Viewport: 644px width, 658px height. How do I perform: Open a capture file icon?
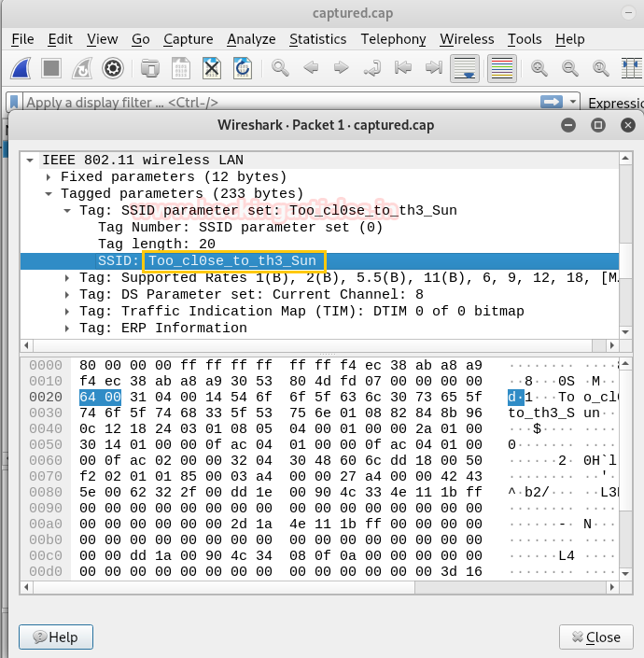149,68
